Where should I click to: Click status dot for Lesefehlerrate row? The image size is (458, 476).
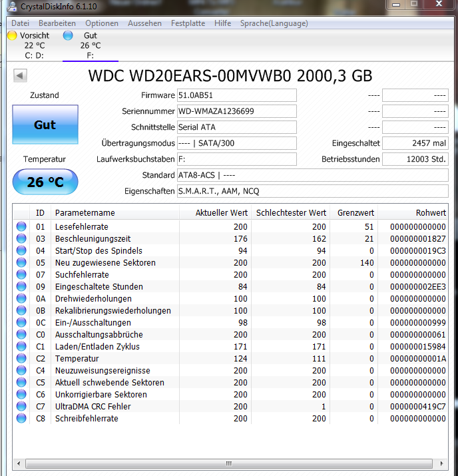coord(21,226)
